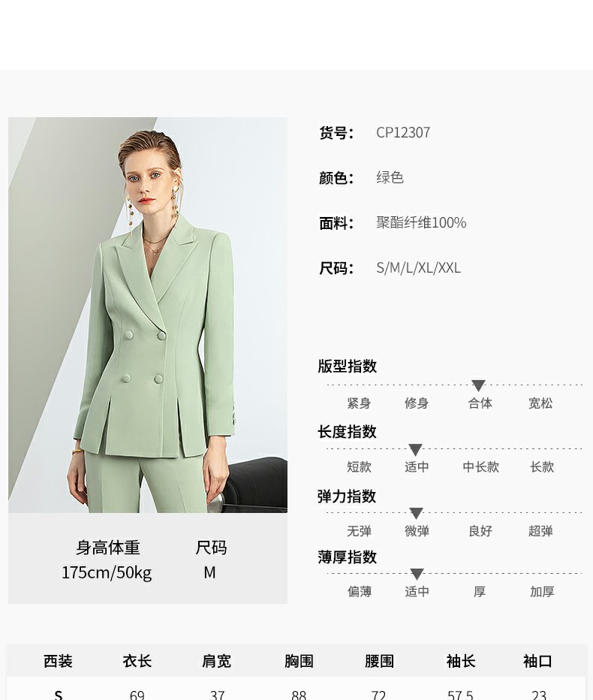Open the green suit model photo
The image size is (593, 700).
coord(148,315)
